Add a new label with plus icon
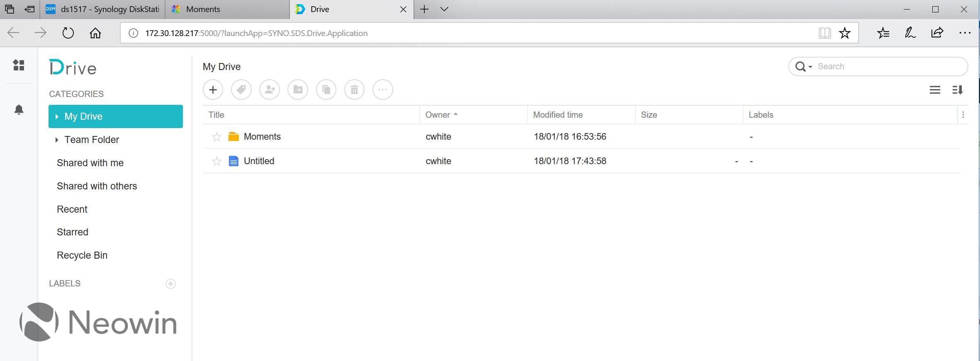 tap(170, 283)
